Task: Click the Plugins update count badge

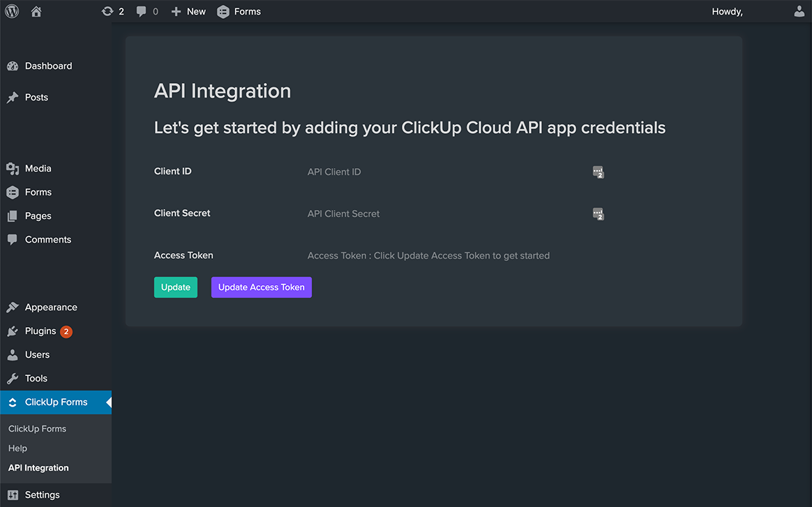Action: [x=66, y=331]
